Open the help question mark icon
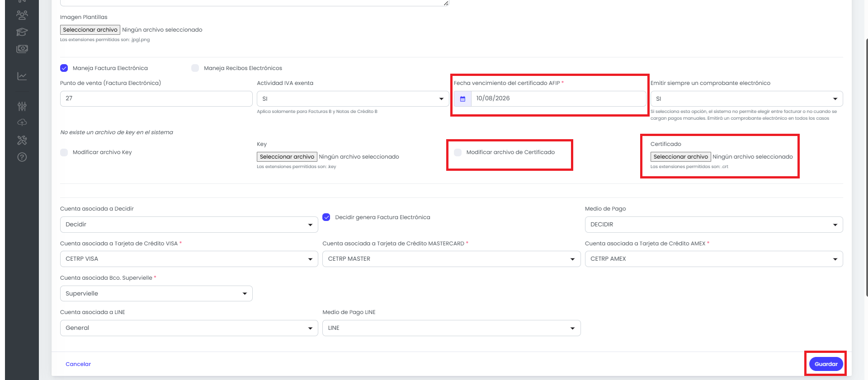Screen dimensions: 868x380 pos(22,157)
